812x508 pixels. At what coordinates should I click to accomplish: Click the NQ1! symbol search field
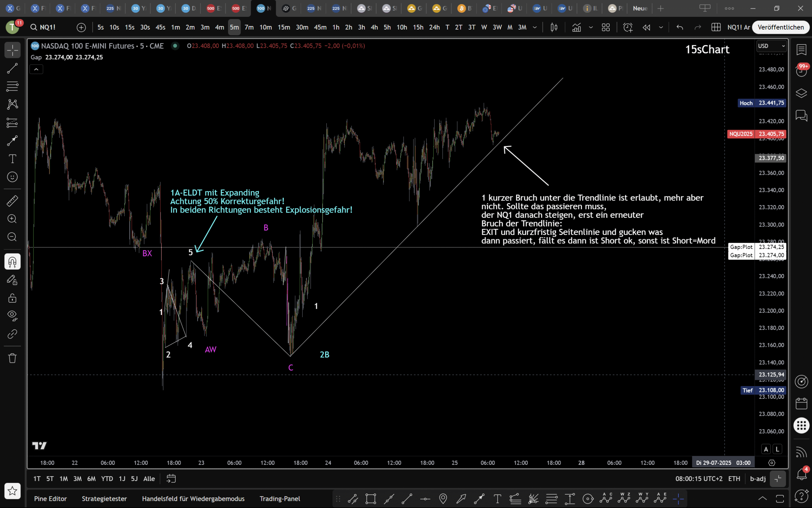pyautogui.click(x=47, y=27)
